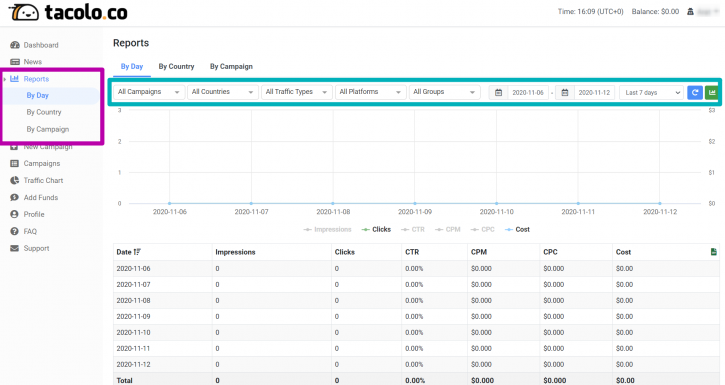Click the Balance: $0.00 text

[x=655, y=12]
